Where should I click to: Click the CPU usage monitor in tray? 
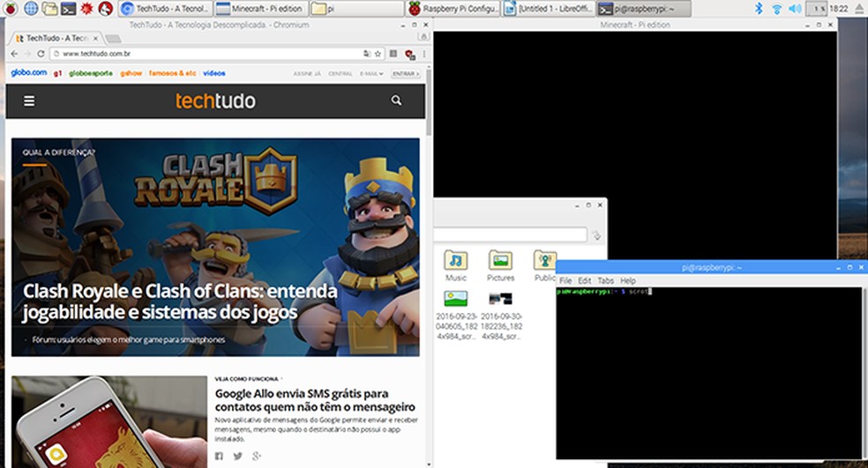[x=817, y=8]
